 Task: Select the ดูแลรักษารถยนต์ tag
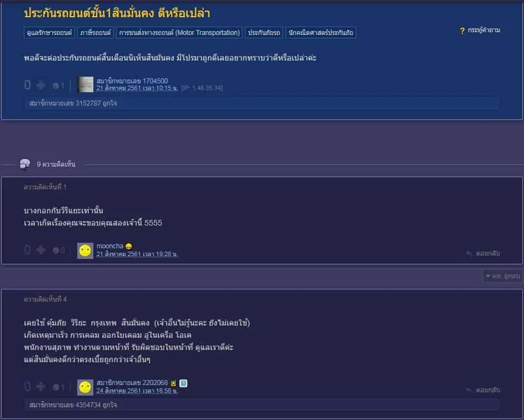pyautogui.click(x=49, y=33)
